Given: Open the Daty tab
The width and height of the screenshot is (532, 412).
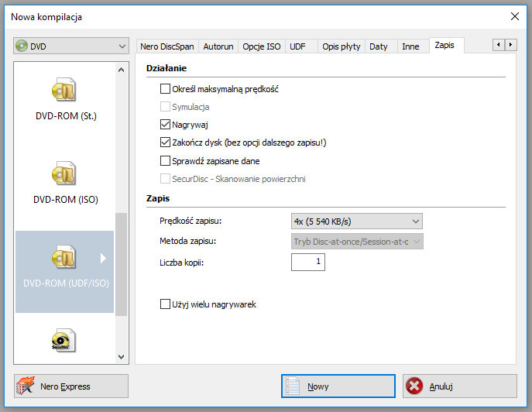Looking at the screenshot, I should [x=381, y=46].
